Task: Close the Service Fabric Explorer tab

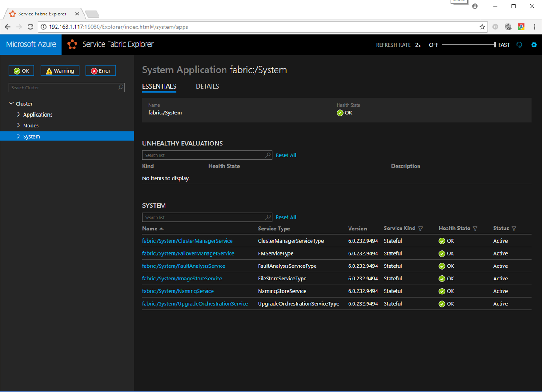Action: point(77,14)
